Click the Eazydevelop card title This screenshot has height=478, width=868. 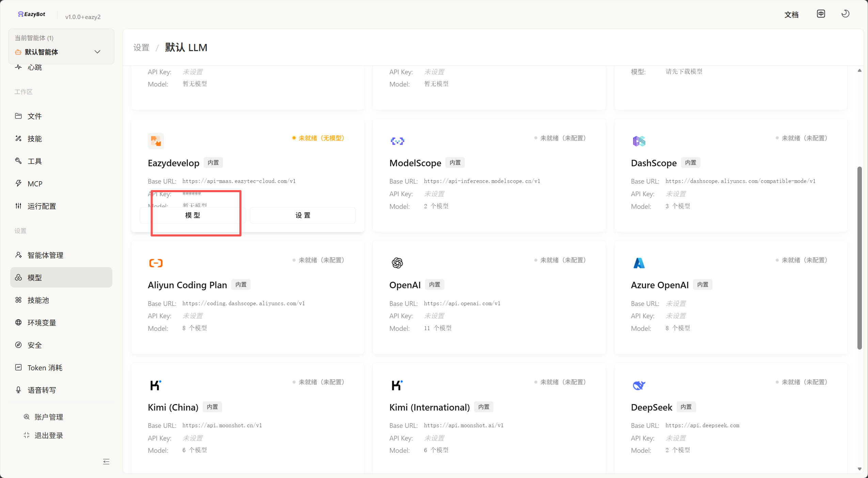[174, 163]
